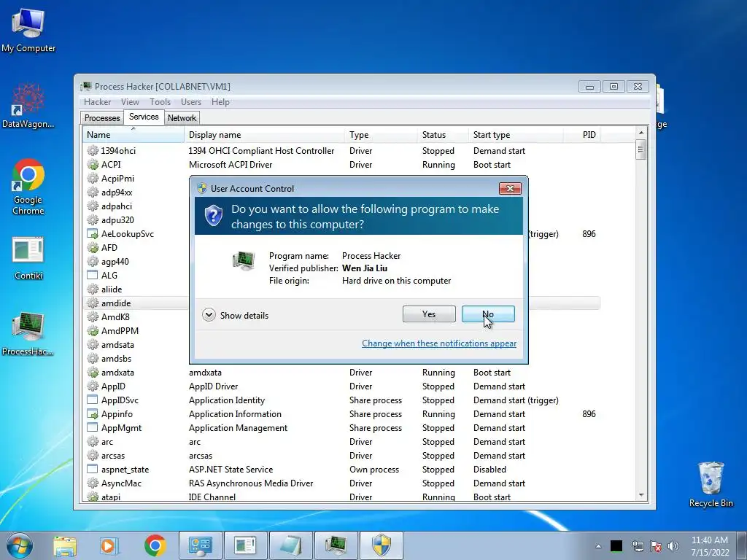
Task: Open the Tools menu
Action: click(160, 102)
